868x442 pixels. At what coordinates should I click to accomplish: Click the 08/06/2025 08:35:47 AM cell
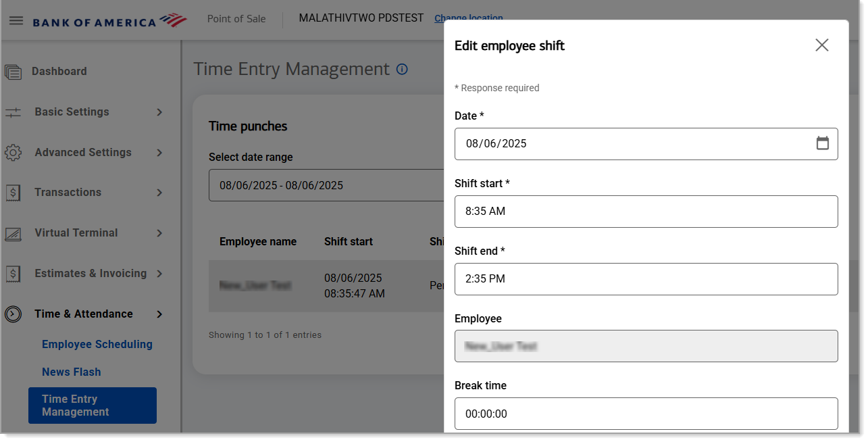[354, 286]
